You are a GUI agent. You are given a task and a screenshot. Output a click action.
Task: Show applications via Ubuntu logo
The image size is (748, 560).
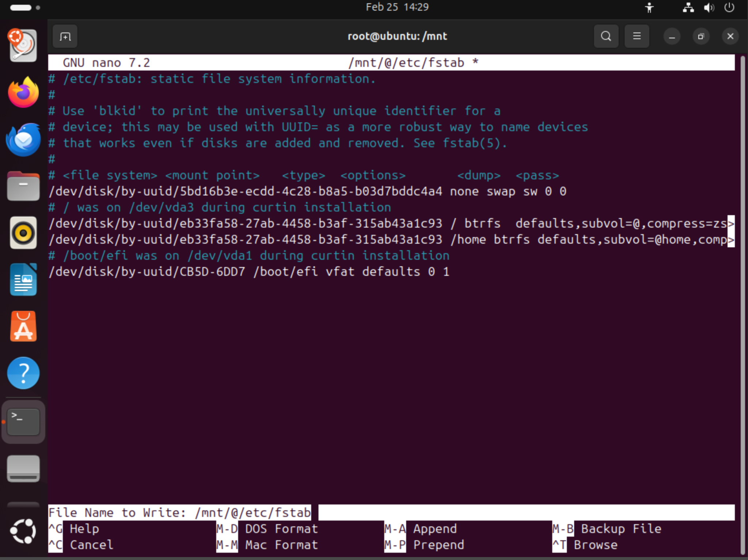coord(23,531)
